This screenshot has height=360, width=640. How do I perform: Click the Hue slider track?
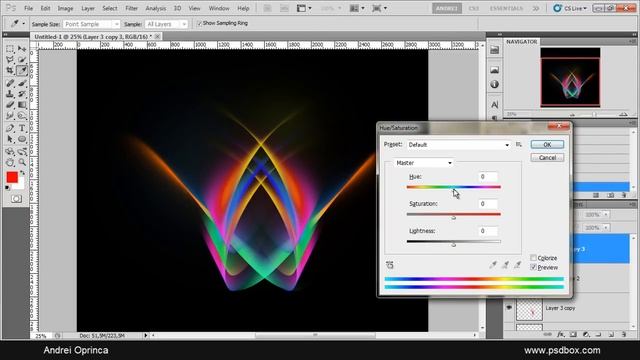coord(453,187)
